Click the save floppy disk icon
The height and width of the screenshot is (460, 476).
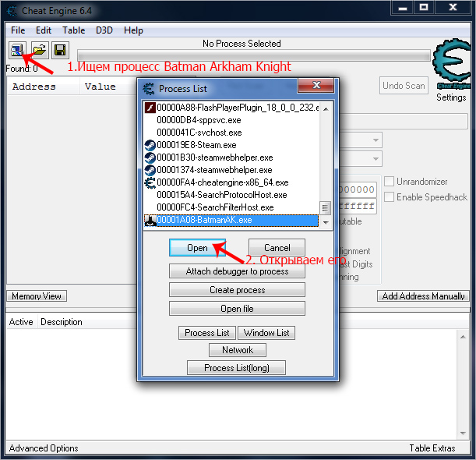click(60, 50)
